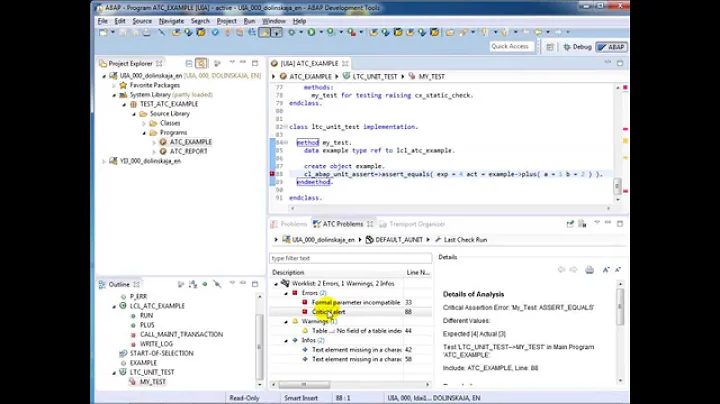Toggle the highlighted toolbar button left of block selection
Viewport: 720px width, 404px height.
point(264,33)
